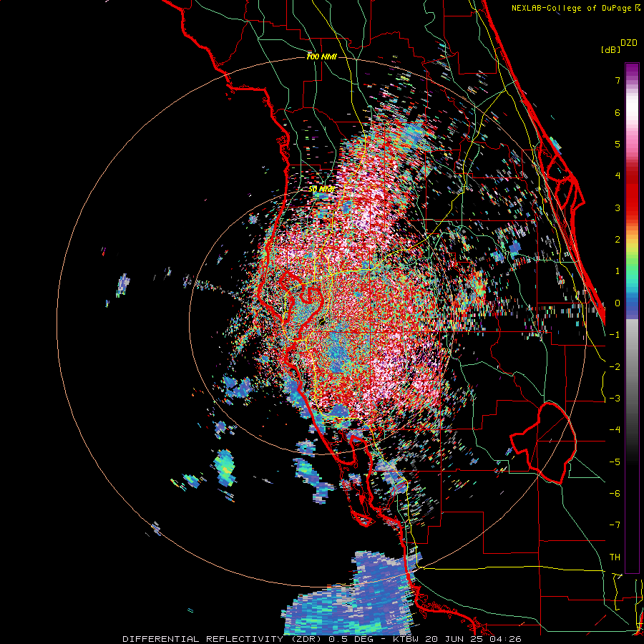This screenshot has width=644, height=644.
Task: Click the -7 value on the dB scale
Action: click(615, 525)
